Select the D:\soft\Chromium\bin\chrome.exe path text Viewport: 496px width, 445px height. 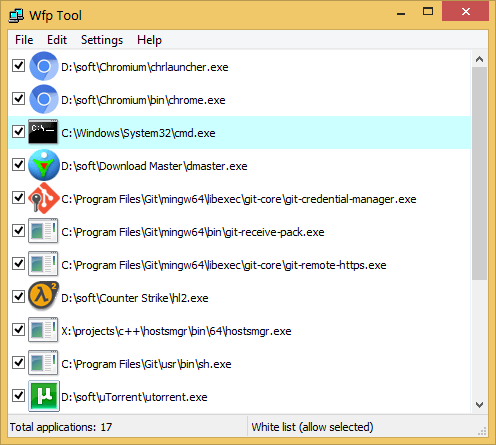coord(143,100)
